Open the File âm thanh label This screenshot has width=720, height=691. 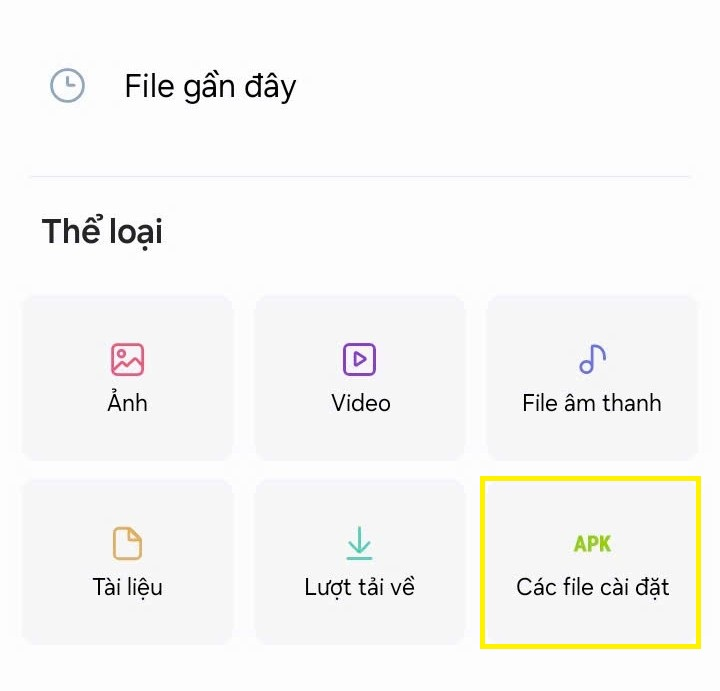click(x=592, y=403)
